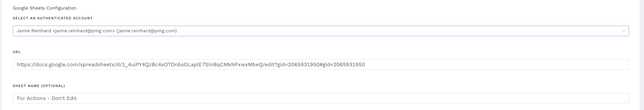This screenshot has height=110, width=644.
Task: Click the "edit?gid=2065931950" portion of the URL
Action: [x=292, y=65]
